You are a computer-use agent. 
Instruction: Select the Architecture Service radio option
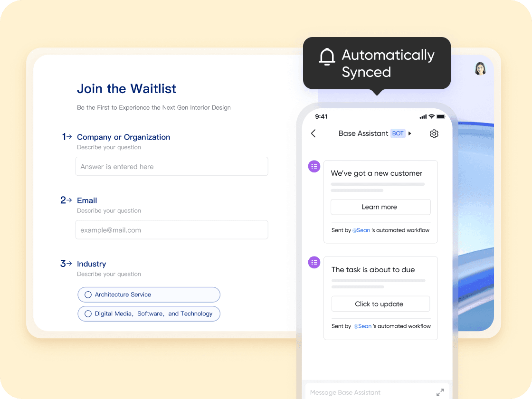(x=149, y=294)
